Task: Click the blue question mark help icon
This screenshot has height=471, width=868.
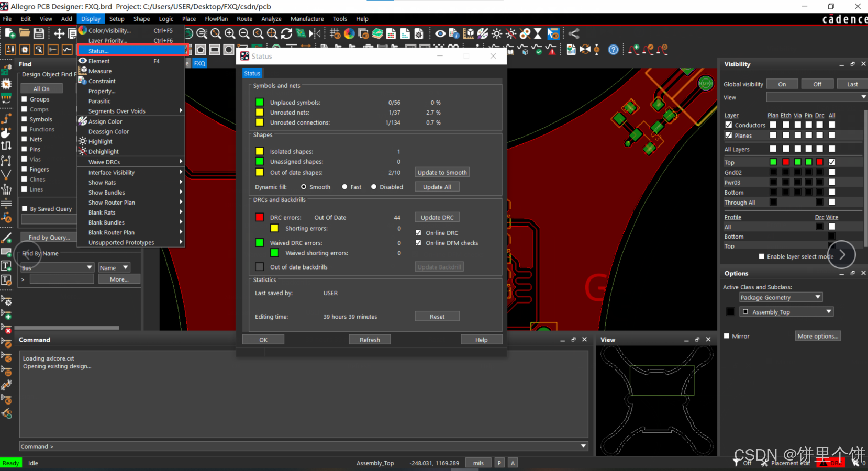Action: [614, 49]
